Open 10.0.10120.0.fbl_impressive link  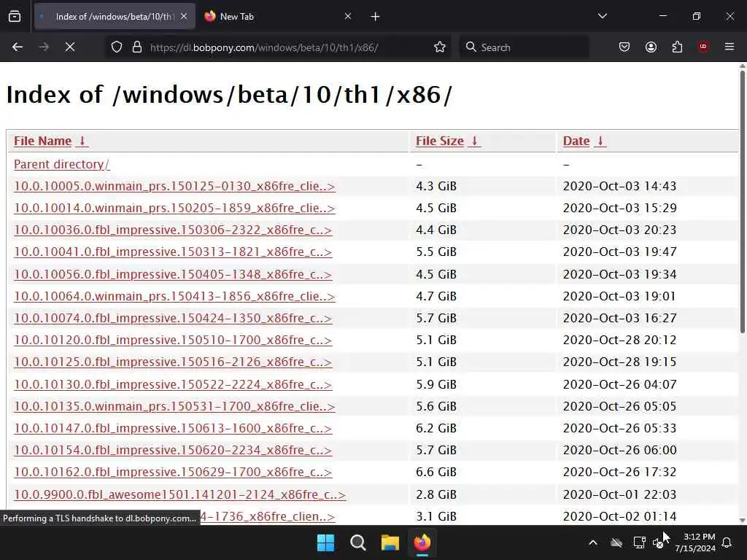(x=173, y=340)
